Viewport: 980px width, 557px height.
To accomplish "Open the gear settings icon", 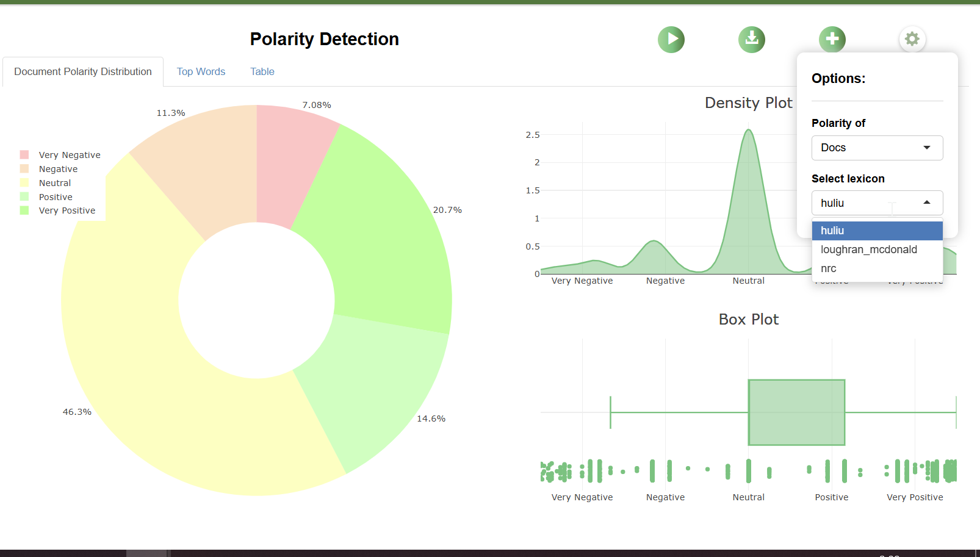I will coord(912,40).
